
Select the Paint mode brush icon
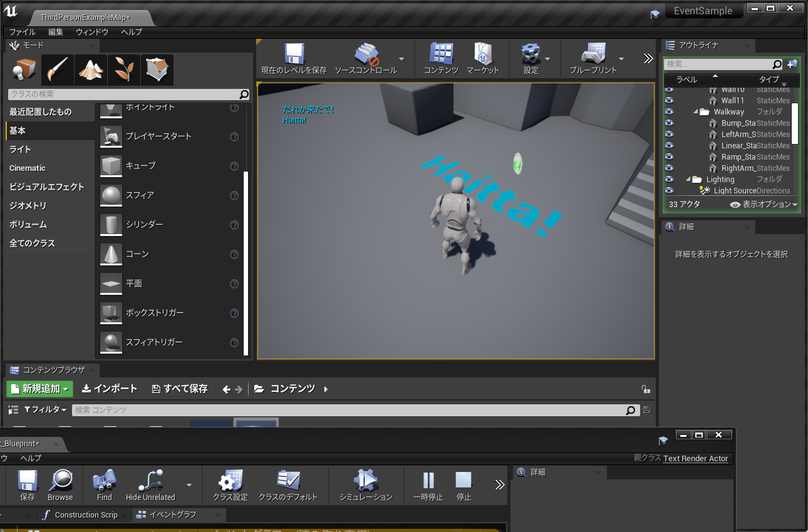(58, 69)
